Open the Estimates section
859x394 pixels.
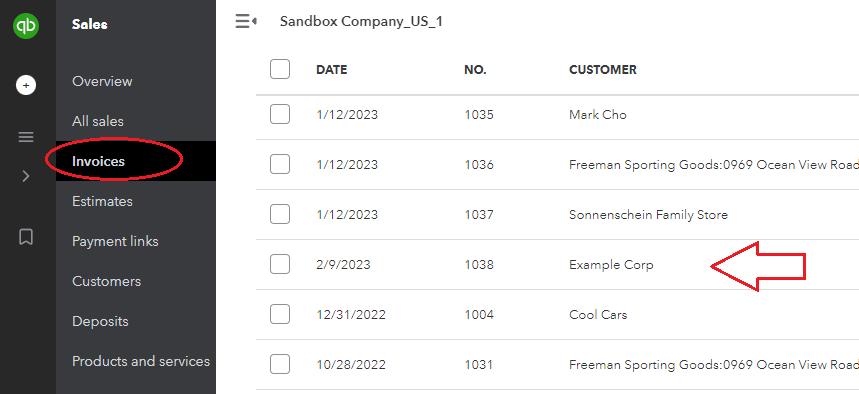click(102, 201)
